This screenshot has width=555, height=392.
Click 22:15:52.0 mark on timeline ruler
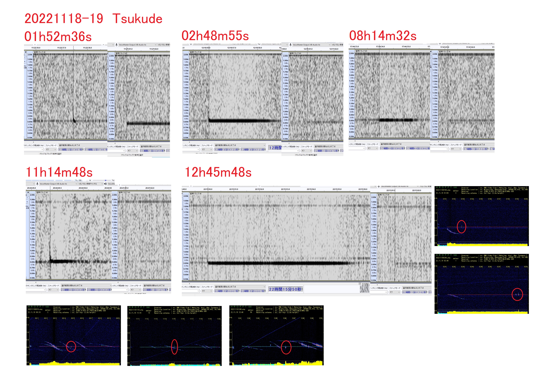click(259, 189)
